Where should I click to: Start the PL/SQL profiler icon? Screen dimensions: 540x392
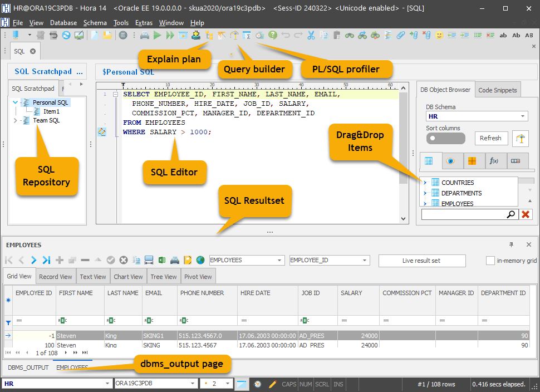pos(259,35)
